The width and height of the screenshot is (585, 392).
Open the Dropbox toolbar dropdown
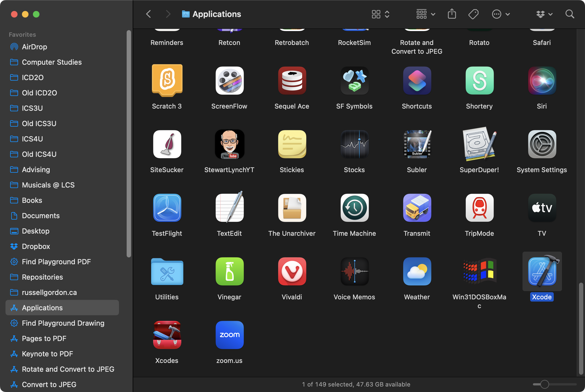(x=544, y=14)
